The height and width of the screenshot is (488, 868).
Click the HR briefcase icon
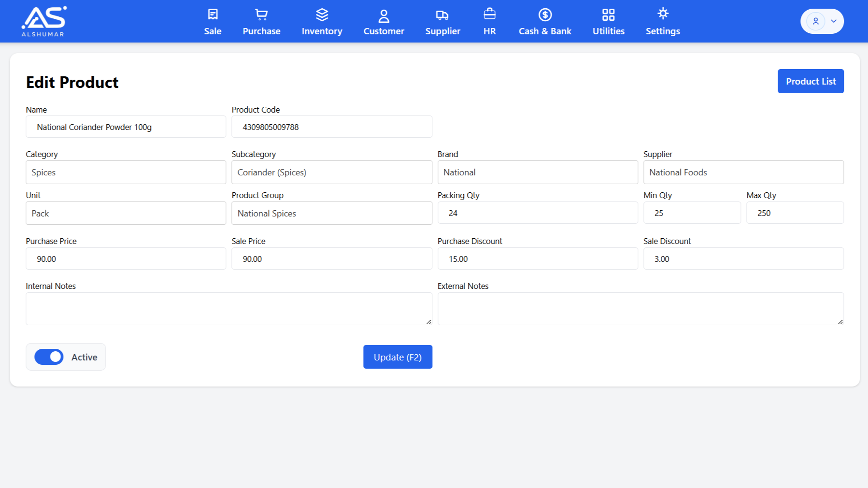(x=489, y=14)
